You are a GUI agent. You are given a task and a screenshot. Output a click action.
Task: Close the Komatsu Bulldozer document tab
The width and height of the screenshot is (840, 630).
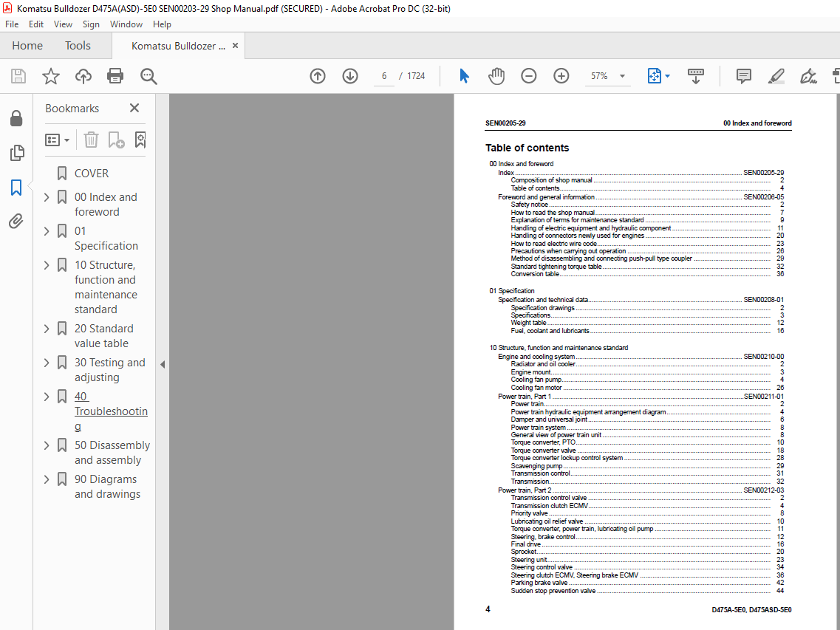tap(235, 46)
